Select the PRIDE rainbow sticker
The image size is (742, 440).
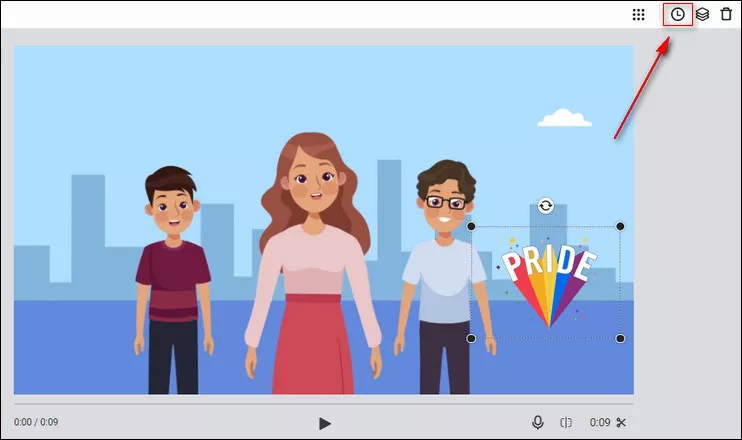tap(548, 284)
